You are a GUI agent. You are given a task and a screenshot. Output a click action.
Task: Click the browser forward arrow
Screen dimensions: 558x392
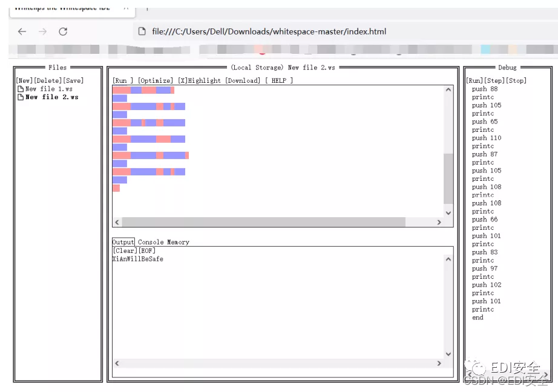point(43,31)
